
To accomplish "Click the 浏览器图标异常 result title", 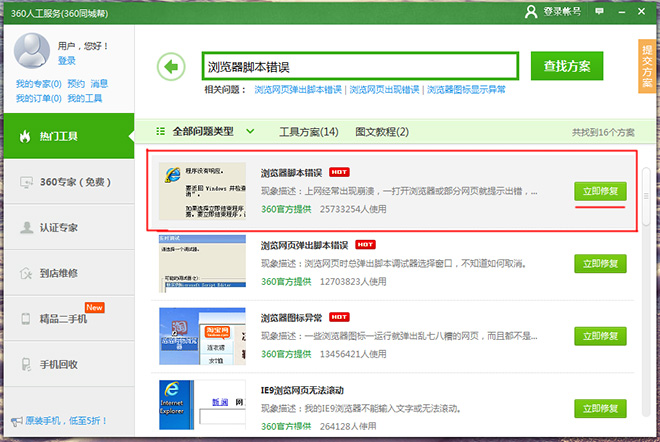I will 291,317.
